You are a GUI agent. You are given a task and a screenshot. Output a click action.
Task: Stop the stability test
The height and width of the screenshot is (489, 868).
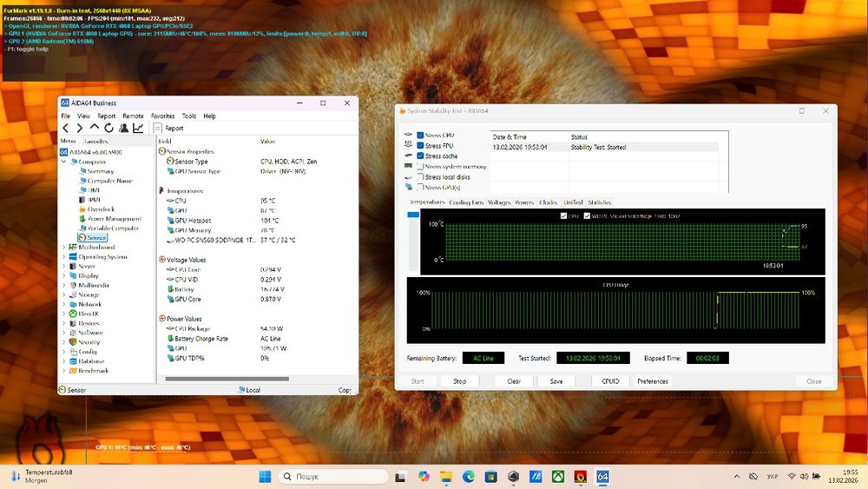pyautogui.click(x=459, y=381)
